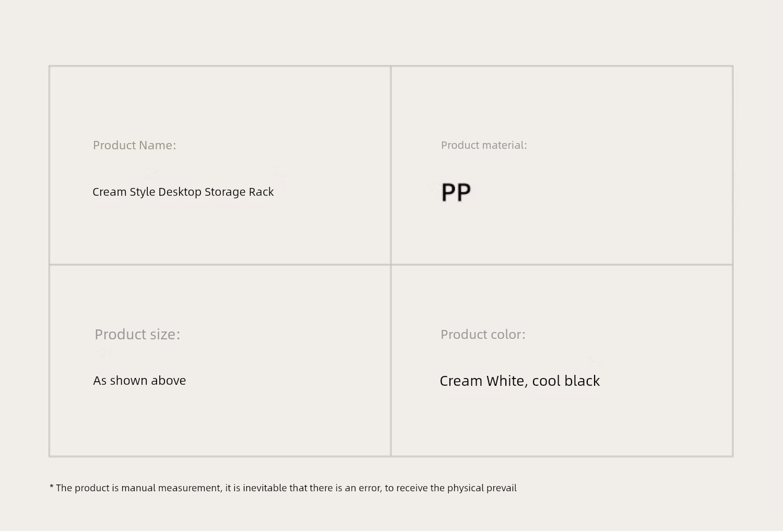Click the Product size label

point(137,334)
